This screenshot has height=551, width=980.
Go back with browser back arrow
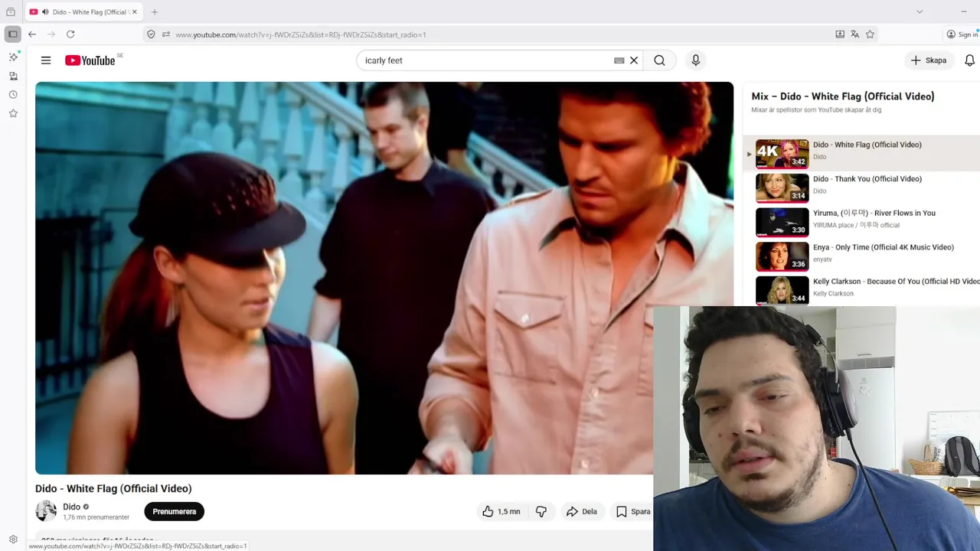pyautogui.click(x=32, y=34)
